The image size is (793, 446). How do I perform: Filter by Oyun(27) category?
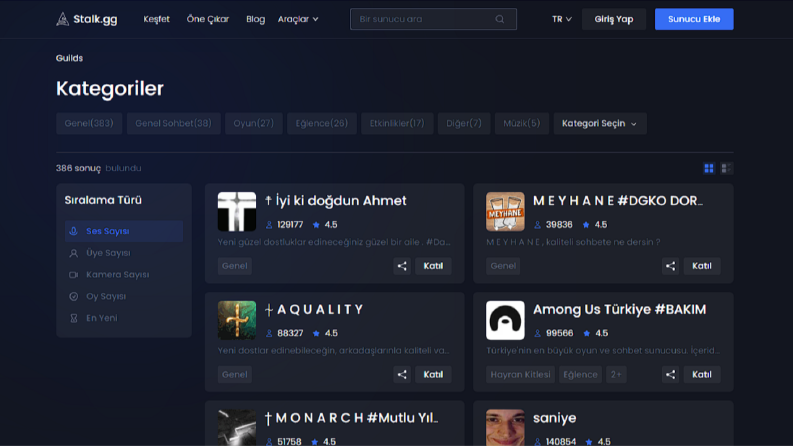pyautogui.click(x=253, y=123)
